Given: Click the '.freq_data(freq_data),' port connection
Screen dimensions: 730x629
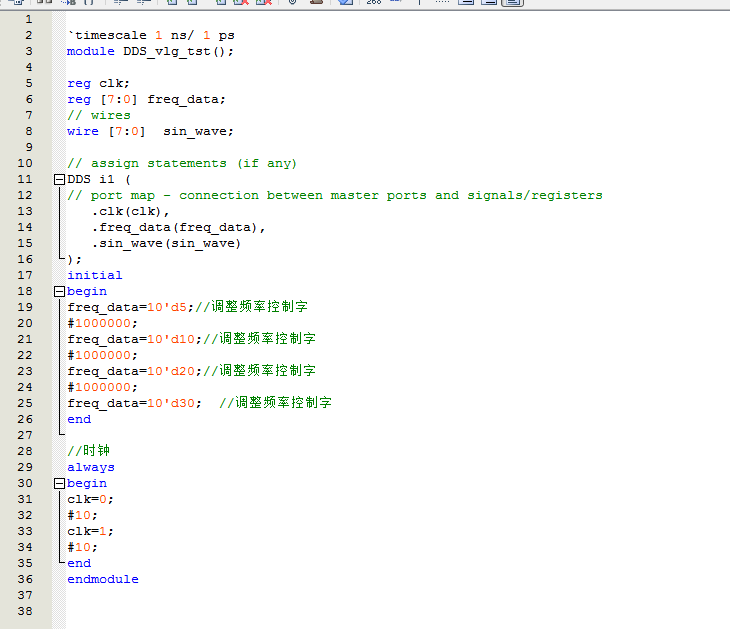Looking at the screenshot, I should pyautogui.click(x=178, y=228).
